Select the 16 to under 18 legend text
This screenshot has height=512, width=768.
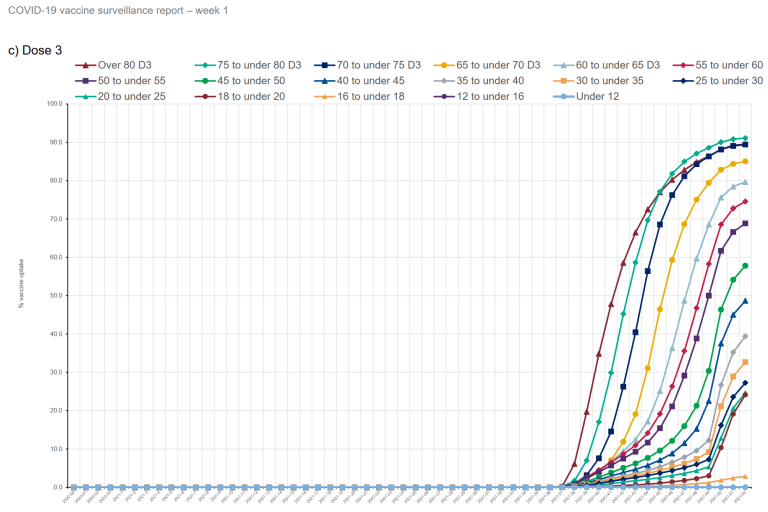tap(372, 96)
